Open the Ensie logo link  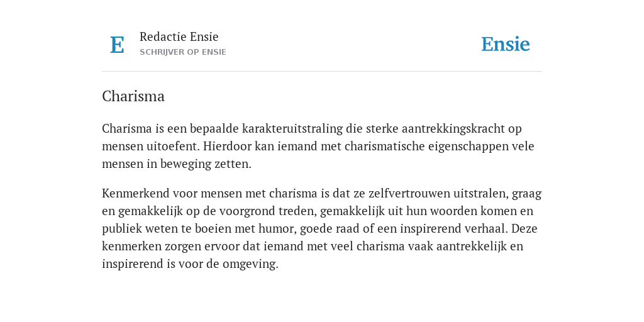tap(505, 44)
